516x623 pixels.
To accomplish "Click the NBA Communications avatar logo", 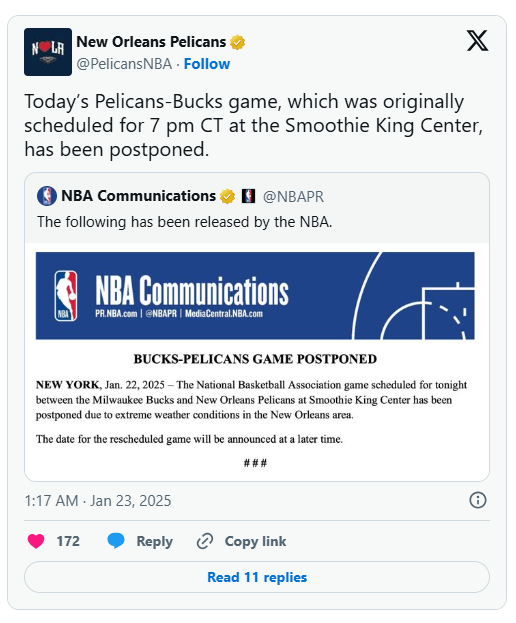I will pos(46,196).
